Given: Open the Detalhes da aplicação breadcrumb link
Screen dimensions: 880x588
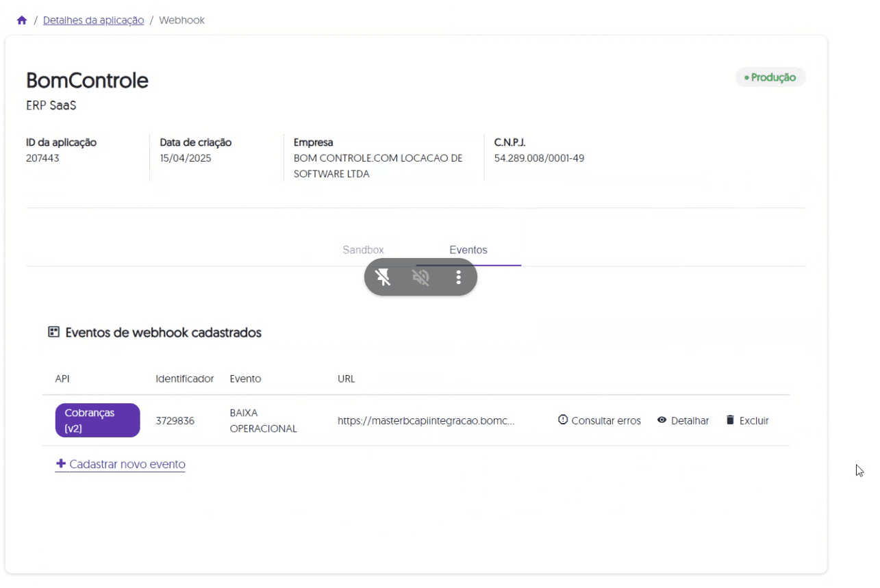Looking at the screenshot, I should [x=93, y=21].
